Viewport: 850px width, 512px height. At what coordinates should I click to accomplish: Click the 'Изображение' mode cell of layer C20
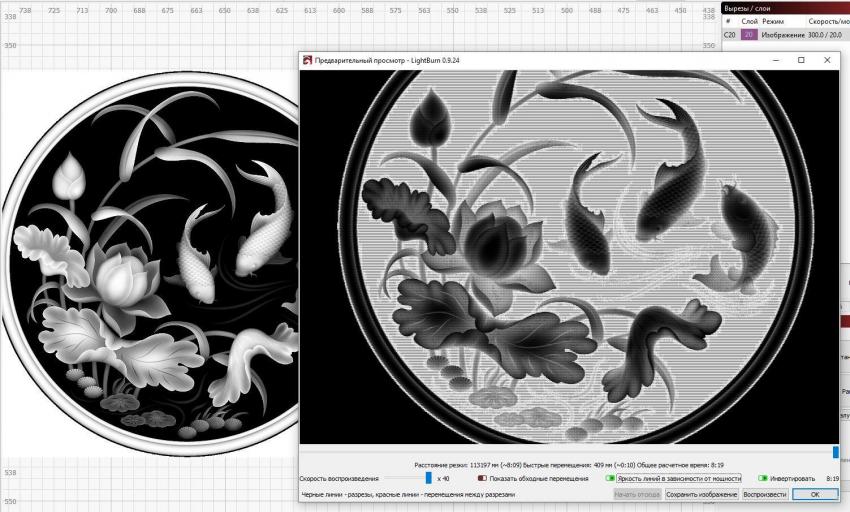pos(783,35)
